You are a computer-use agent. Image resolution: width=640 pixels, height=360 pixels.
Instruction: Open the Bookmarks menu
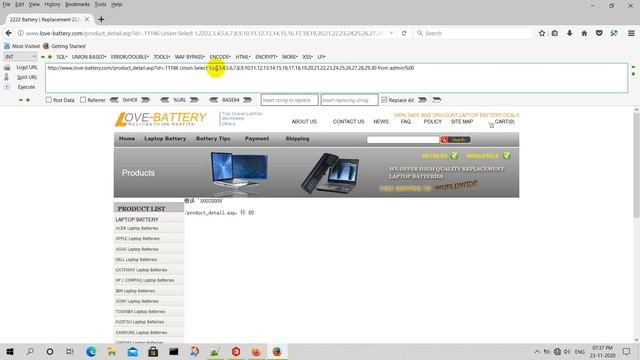click(77, 4)
